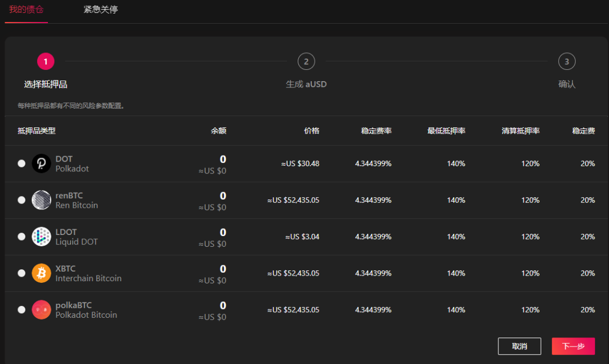This screenshot has width=609, height=364.
Task: Click the 生成 aUSD step label
Action: (306, 84)
